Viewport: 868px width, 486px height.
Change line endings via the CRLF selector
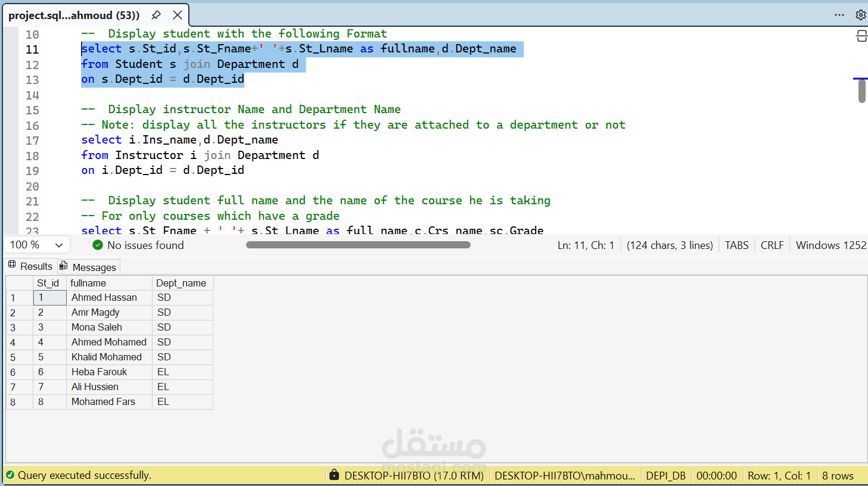772,245
